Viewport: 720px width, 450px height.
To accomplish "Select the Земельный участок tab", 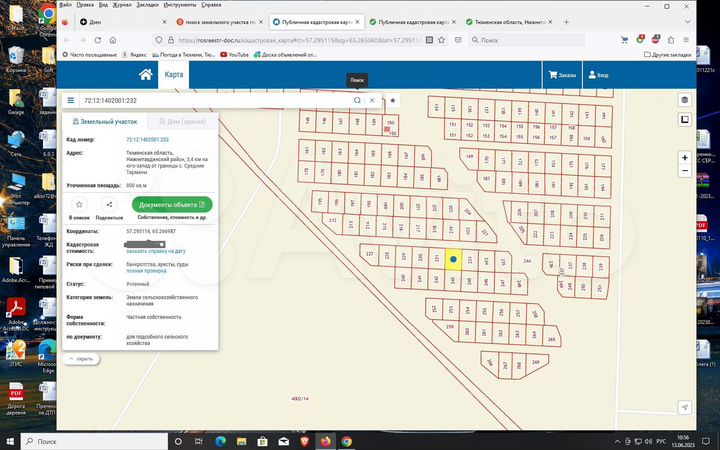I will pos(105,122).
